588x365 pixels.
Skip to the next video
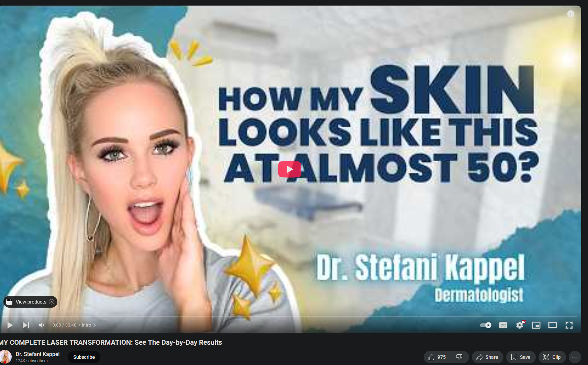(26, 325)
